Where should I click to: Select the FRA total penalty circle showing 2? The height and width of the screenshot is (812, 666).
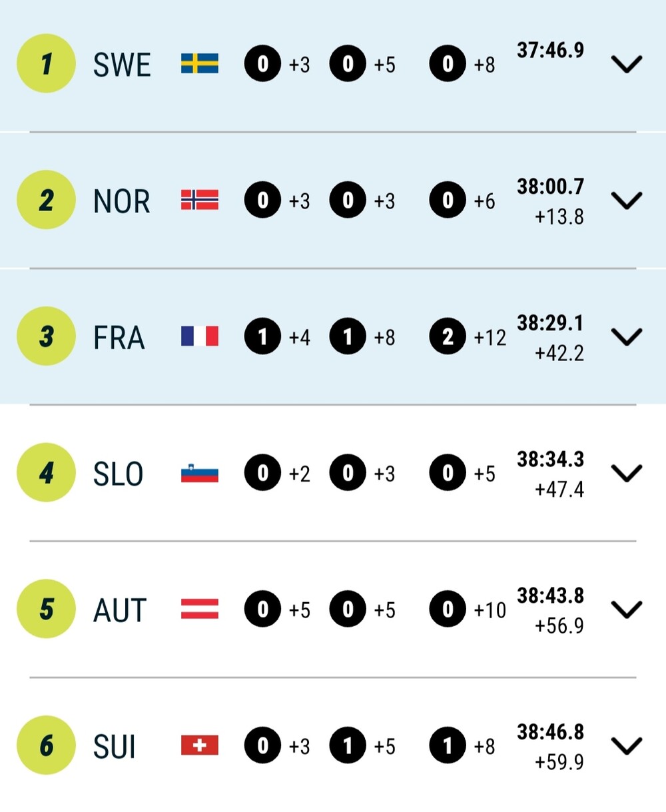pyautogui.click(x=448, y=336)
